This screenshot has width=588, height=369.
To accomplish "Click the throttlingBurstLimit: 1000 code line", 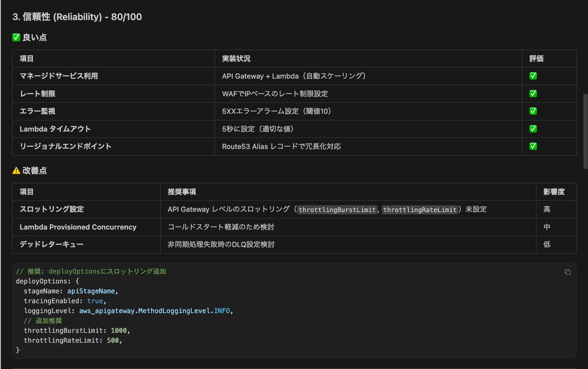I will 76,330.
